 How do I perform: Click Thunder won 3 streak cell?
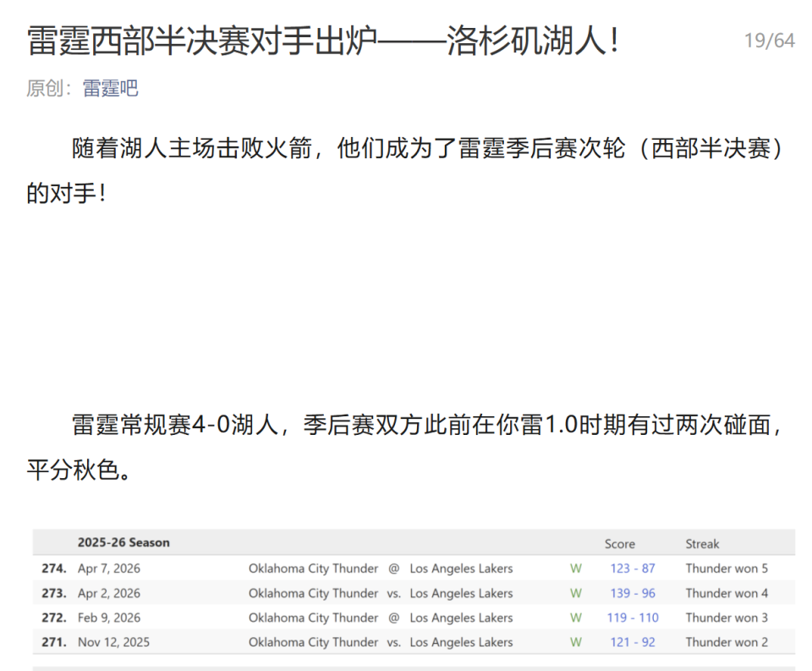pyautogui.click(x=727, y=618)
